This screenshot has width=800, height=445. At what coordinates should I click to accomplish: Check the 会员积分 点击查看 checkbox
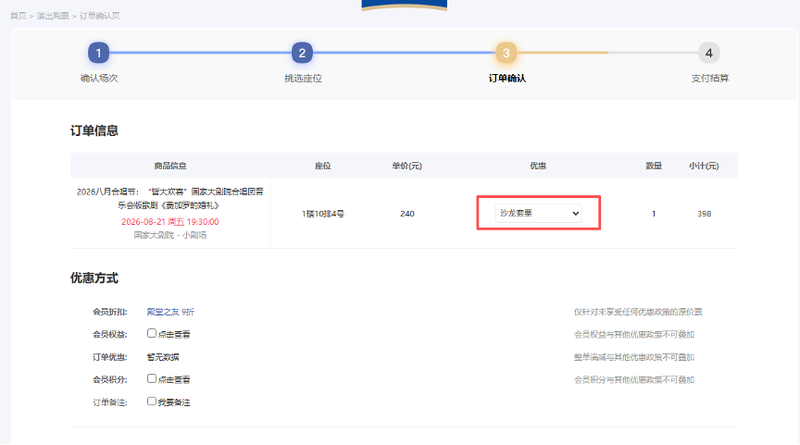(x=152, y=379)
